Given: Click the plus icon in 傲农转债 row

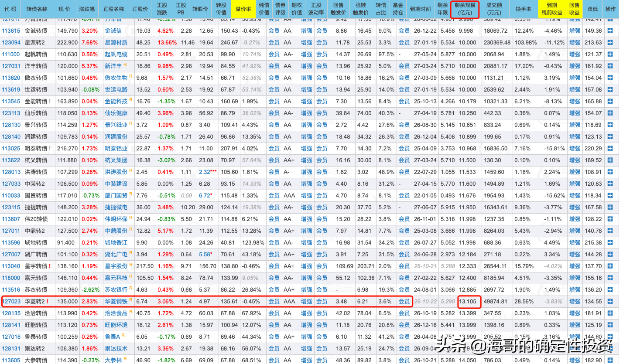Looking at the screenshot, I should coord(610,78).
